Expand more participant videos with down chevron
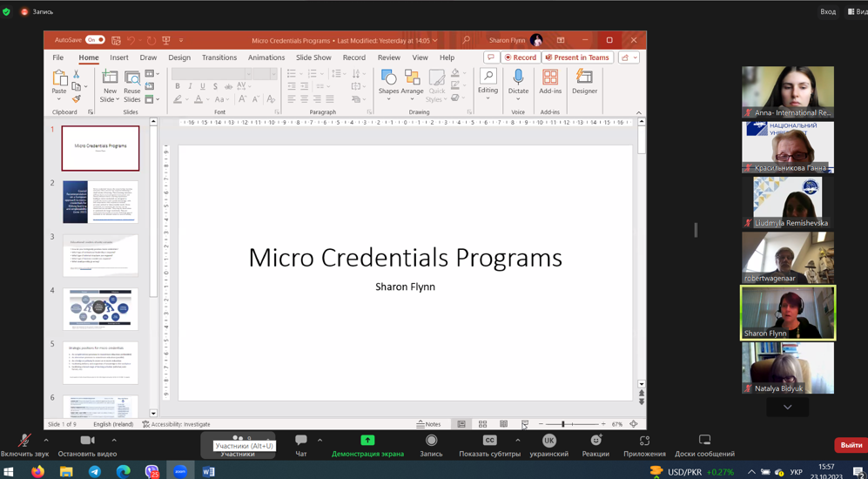 [x=787, y=407]
